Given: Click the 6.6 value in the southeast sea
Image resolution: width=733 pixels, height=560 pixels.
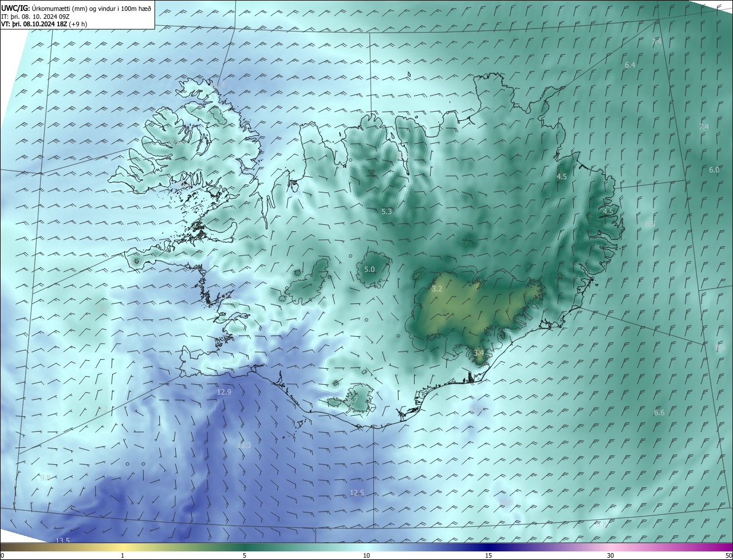Looking at the screenshot, I should pos(659,412).
